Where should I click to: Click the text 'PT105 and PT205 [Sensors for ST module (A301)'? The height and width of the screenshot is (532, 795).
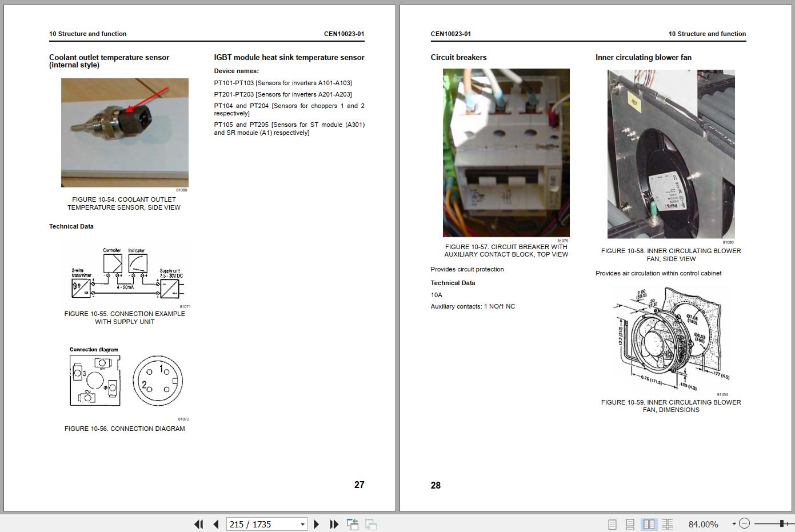[289, 125]
